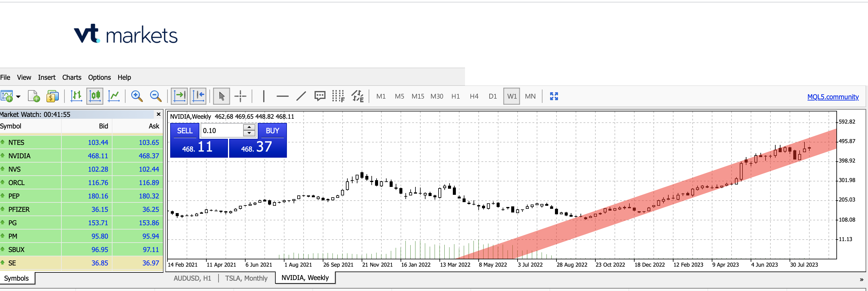
Task: Select PEP in Market Watch
Action: point(81,196)
